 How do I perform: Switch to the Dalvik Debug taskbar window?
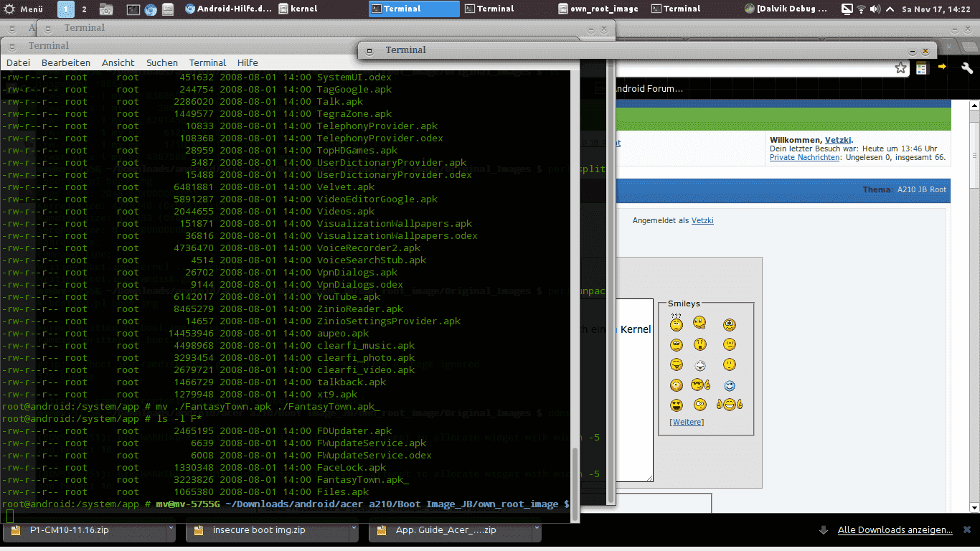point(788,9)
